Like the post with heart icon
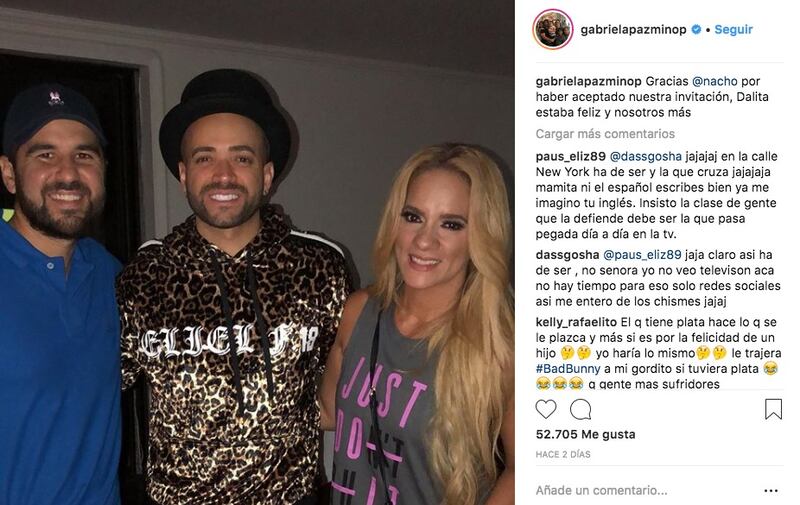The width and height of the screenshot is (800, 505). tap(545, 409)
